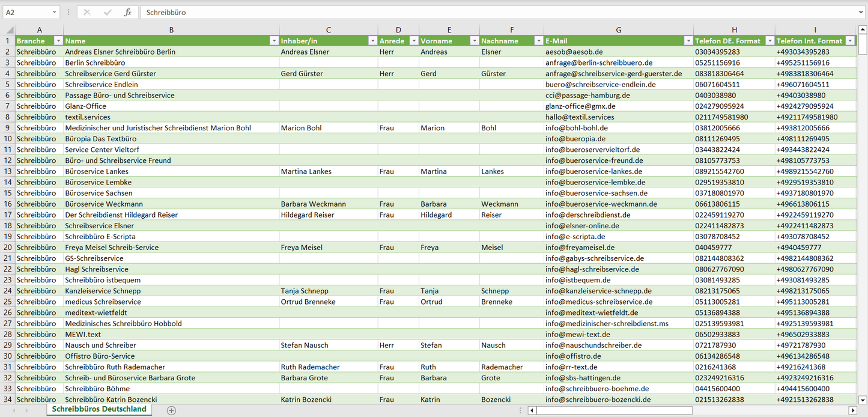Select the Schreibbüros Deutschland sheet tab
Viewport: 868px width, 417px height.
tap(99, 409)
